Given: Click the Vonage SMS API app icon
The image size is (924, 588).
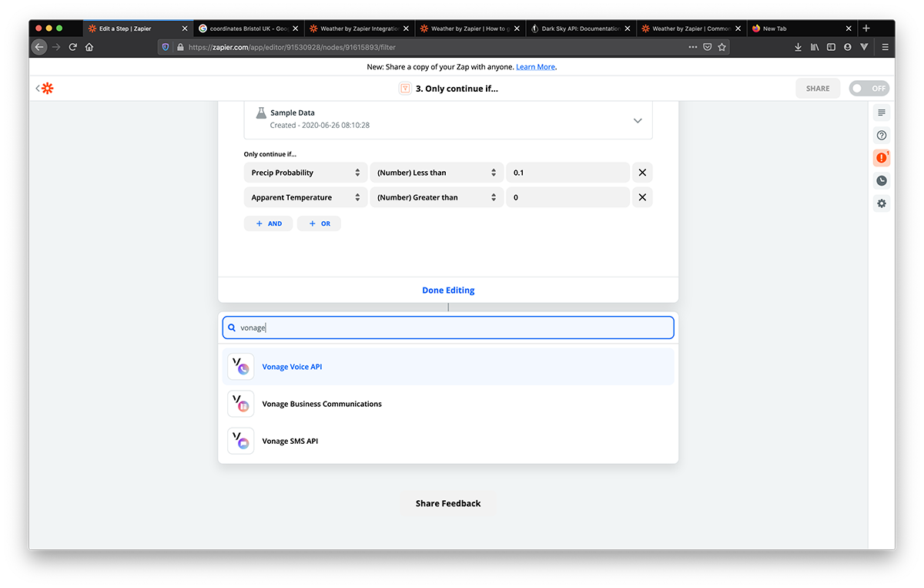Looking at the screenshot, I should (241, 442).
